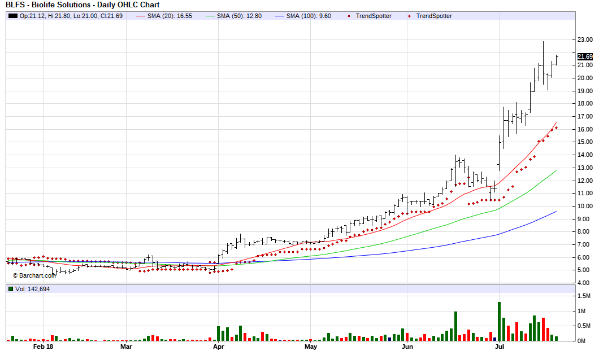Click the Apr date axis label
The width and height of the screenshot is (599, 364).
(218, 347)
